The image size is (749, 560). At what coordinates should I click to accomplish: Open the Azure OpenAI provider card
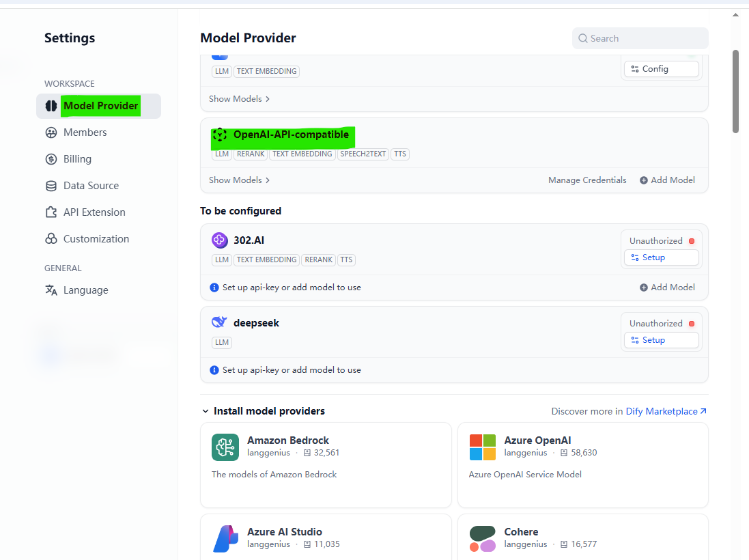pyautogui.click(x=583, y=465)
